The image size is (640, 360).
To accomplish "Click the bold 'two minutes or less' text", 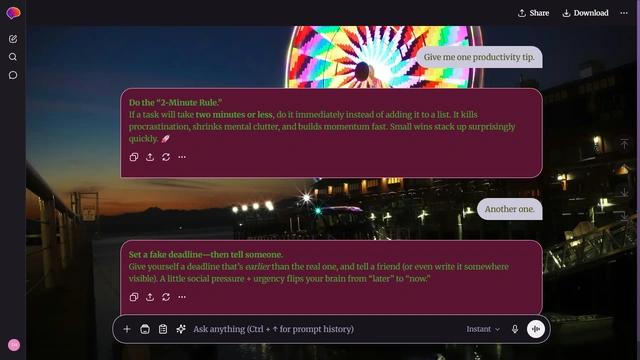I will [x=234, y=115].
